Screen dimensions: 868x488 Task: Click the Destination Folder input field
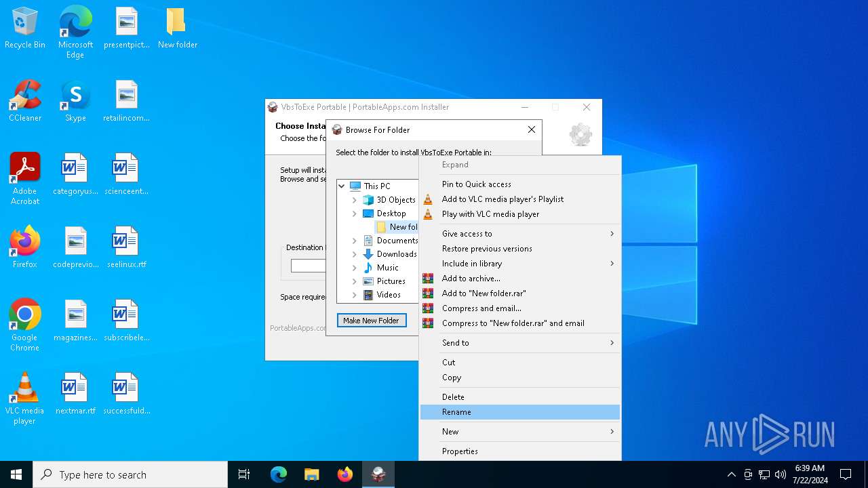[309, 266]
